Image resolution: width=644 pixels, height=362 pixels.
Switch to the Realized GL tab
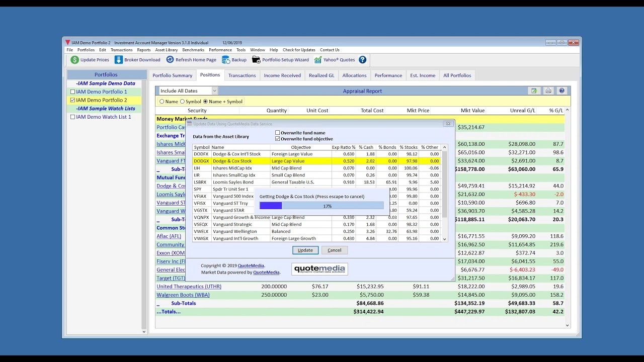pos(321,75)
